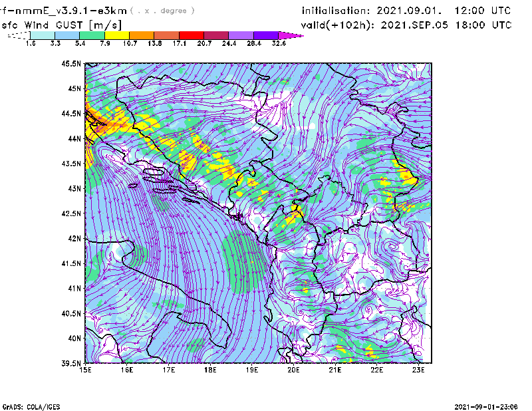This screenshot has width=532, height=411.
Task: Click the 16E longitude label
Action: (127, 370)
